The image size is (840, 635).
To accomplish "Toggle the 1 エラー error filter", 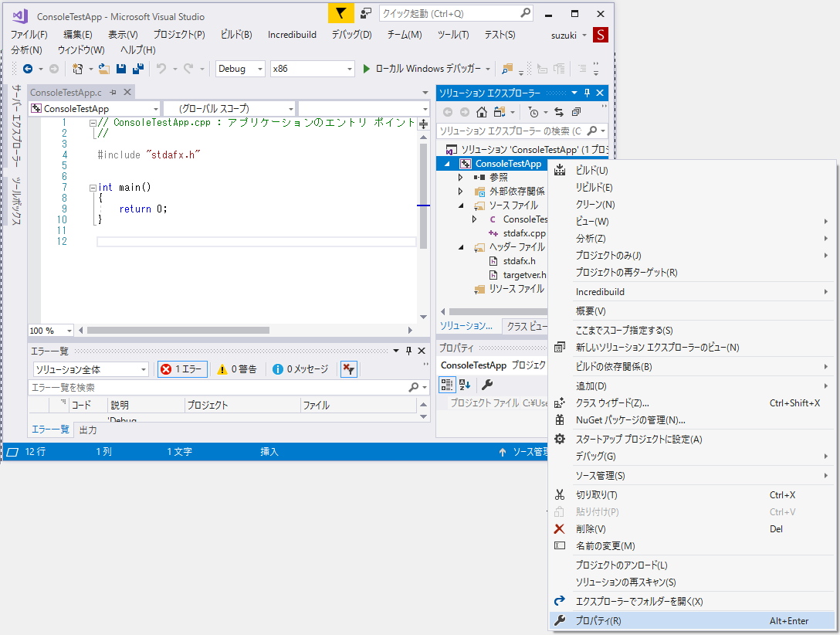I will (182, 369).
